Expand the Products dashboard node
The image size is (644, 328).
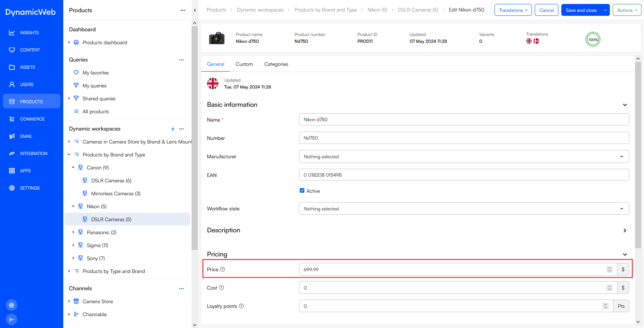pyautogui.click(x=69, y=42)
